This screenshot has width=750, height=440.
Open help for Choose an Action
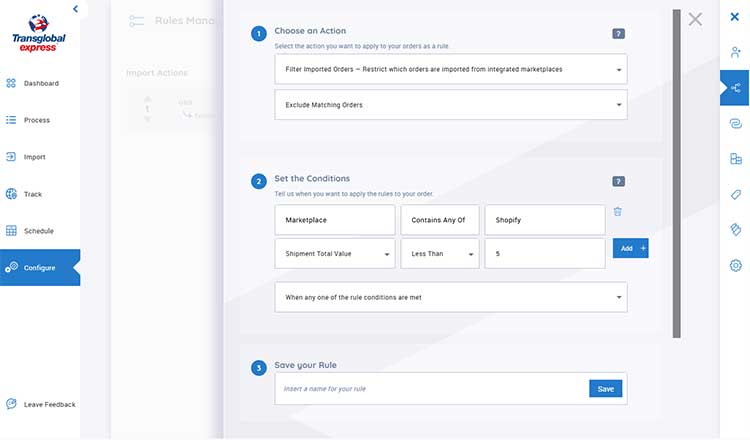pyautogui.click(x=618, y=33)
